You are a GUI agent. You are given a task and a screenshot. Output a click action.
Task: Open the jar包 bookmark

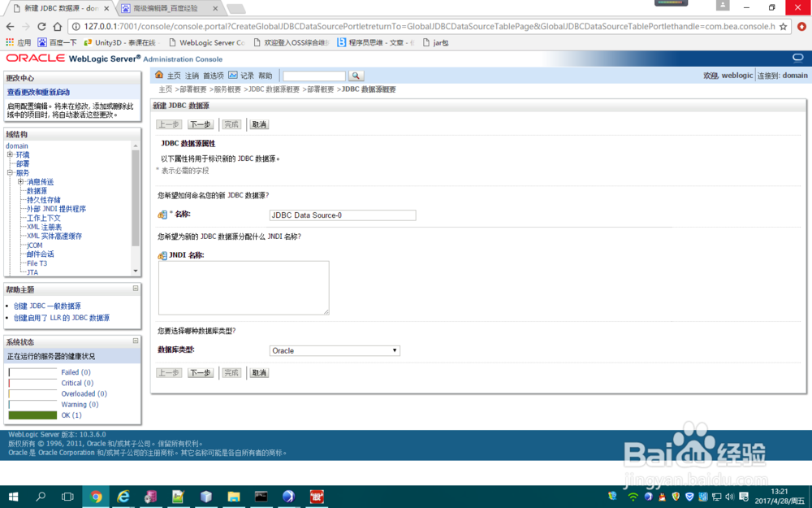click(x=435, y=42)
